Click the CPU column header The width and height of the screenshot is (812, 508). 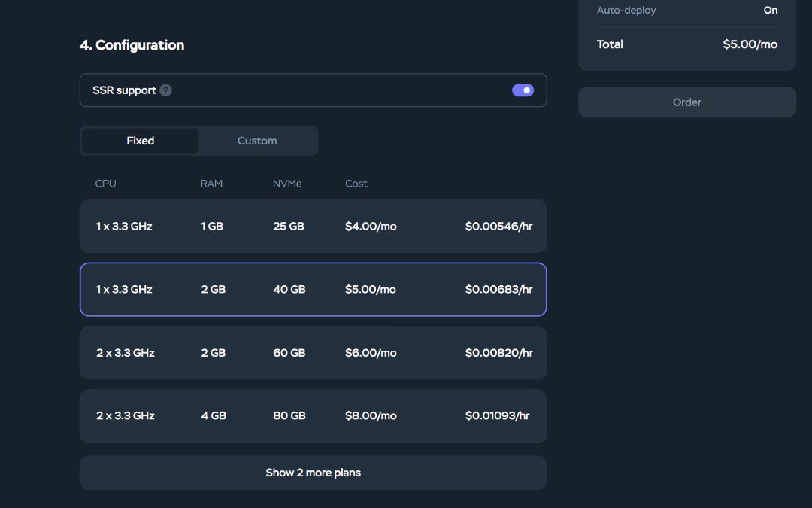tap(106, 184)
